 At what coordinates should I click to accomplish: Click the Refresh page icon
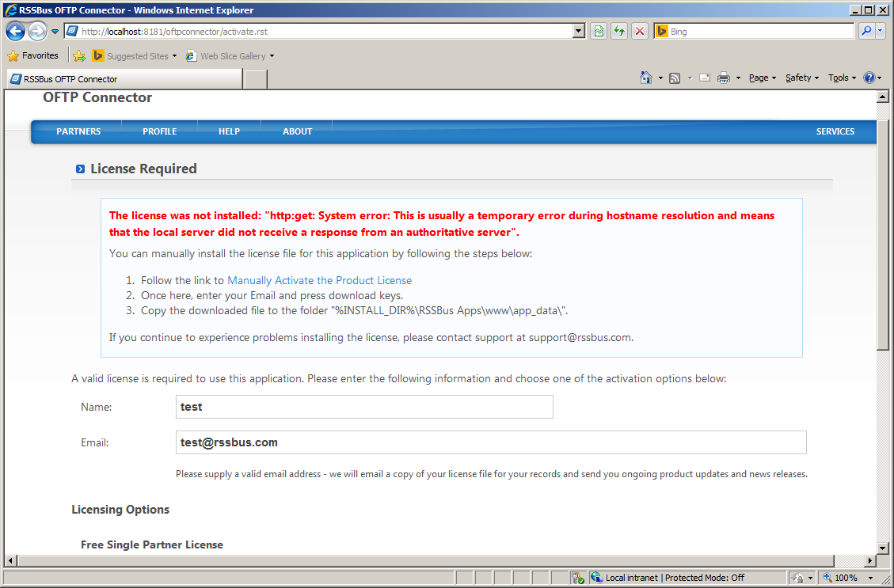[619, 32]
